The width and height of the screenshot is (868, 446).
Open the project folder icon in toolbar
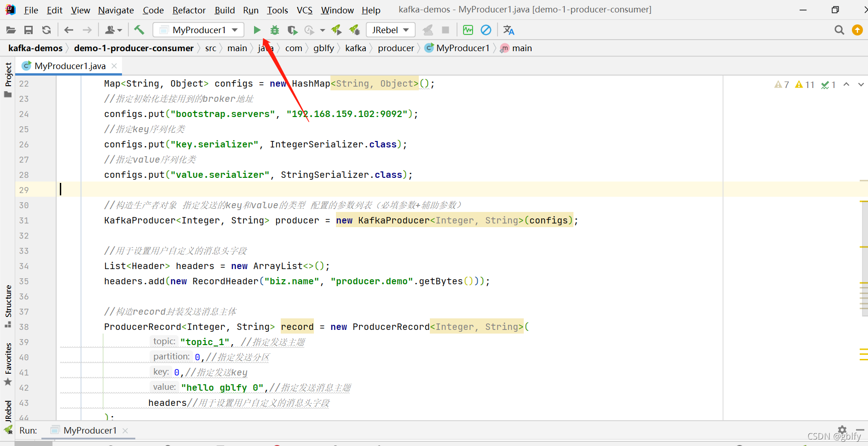11,30
